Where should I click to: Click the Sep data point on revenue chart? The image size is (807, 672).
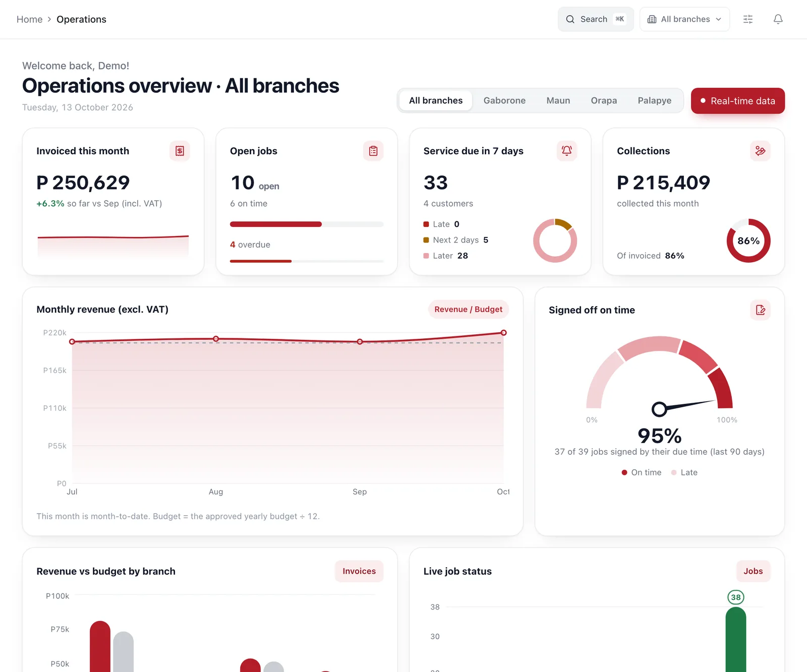tap(360, 342)
